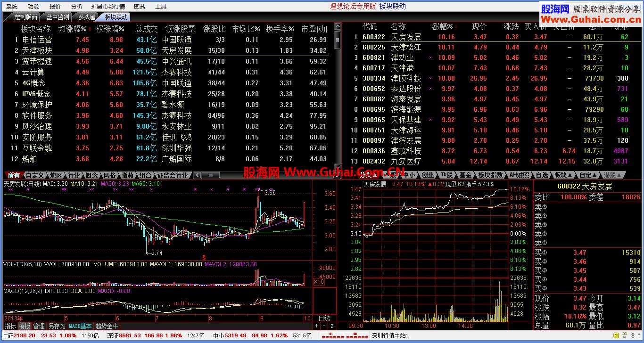Select the 趋势金牛 indicator template

pyautogui.click(x=107, y=326)
